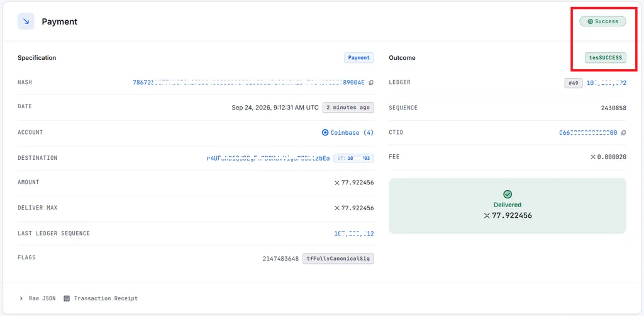Image resolution: width=644 pixels, height=316 pixels.
Task: Select the sequence number 2430858
Action: click(614, 108)
